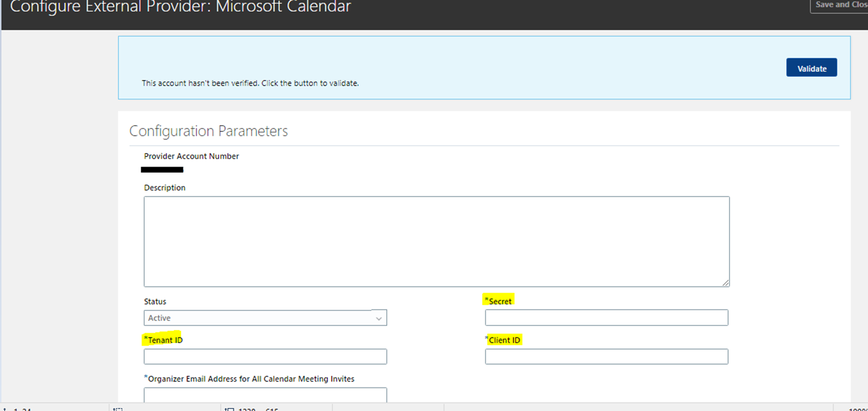The height and width of the screenshot is (411, 868).
Task: Grab the Description box resize handle
Action: coord(726,283)
